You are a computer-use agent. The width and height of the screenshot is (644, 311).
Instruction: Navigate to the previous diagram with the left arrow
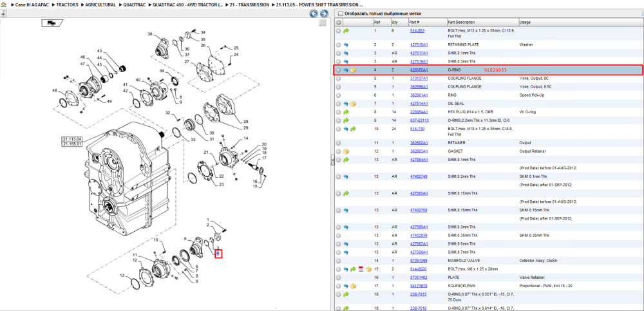pos(314,14)
